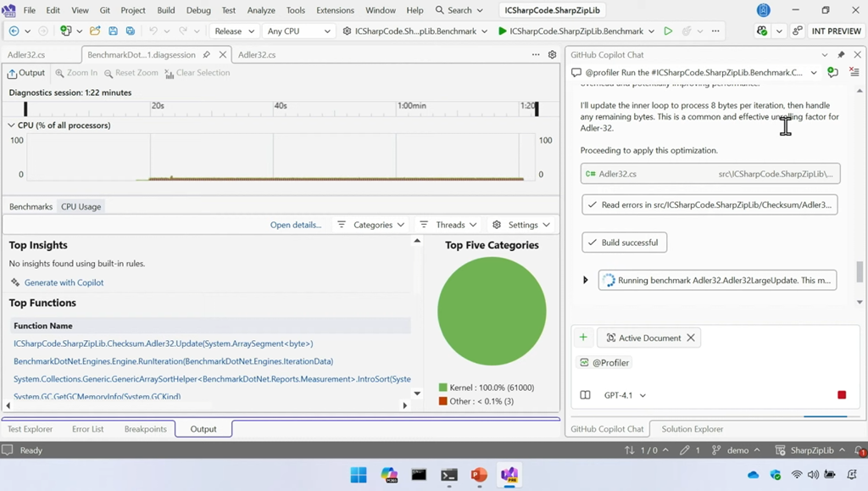Click the Save All toolbar icon
This screenshot has width=868, height=491.
coord(130,31)
